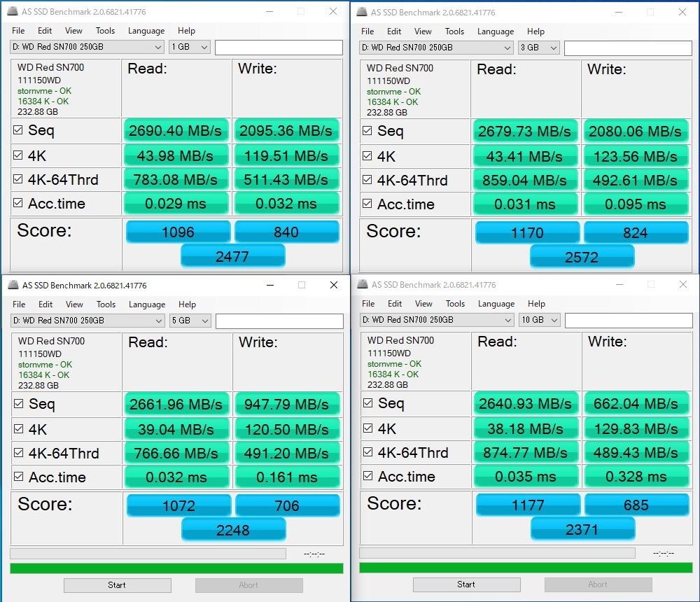Open the 10 GB test size dropdown
This screenshot has height=602, width=700.
click(x=540, y=320)
